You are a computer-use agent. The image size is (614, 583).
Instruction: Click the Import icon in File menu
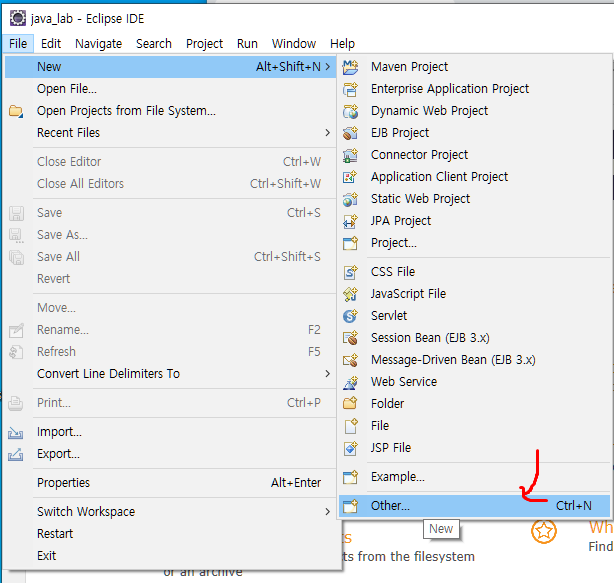[x=16, y=432]
